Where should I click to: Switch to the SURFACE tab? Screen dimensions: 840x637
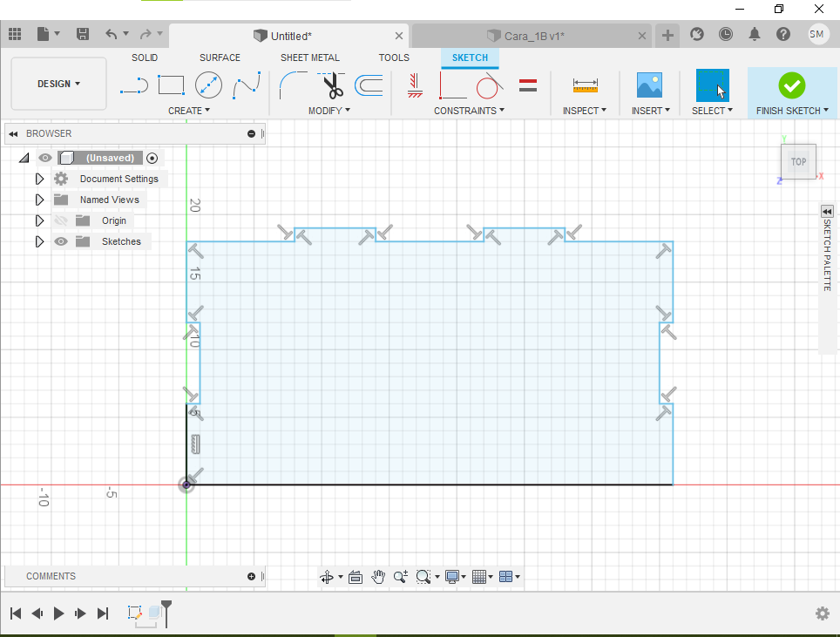click(220, 58)
